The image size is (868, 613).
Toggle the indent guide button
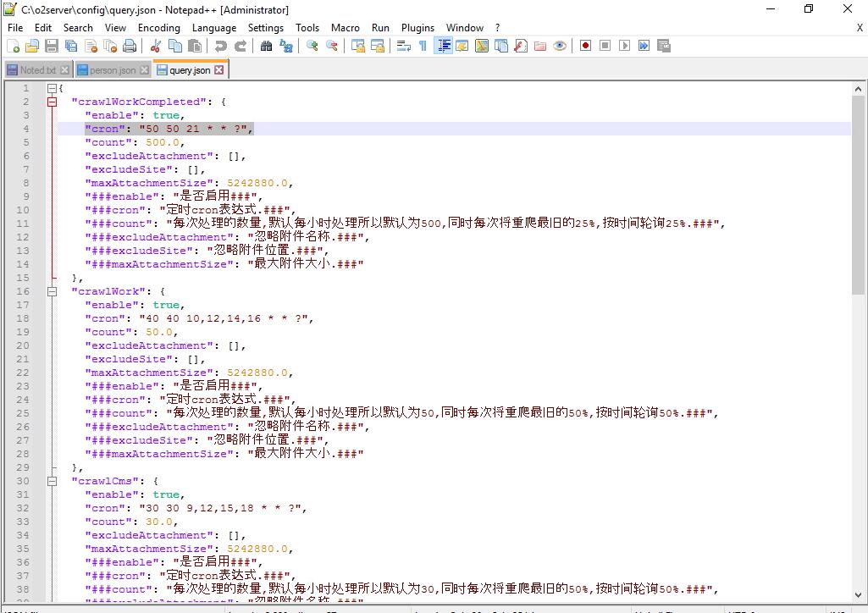[444, 46]
